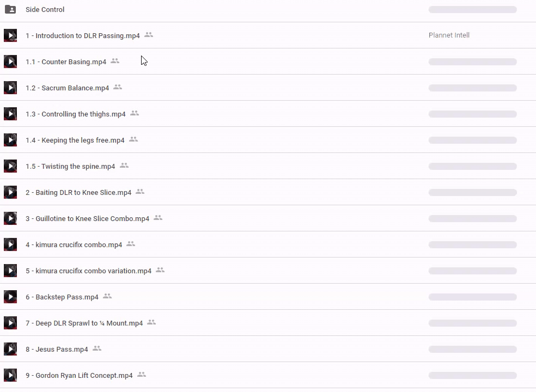Viewport: 536px width, 392px height.
Task: Open 2 - Baiting DLR to Knee Slice.mp4
Action: [78, 192]
